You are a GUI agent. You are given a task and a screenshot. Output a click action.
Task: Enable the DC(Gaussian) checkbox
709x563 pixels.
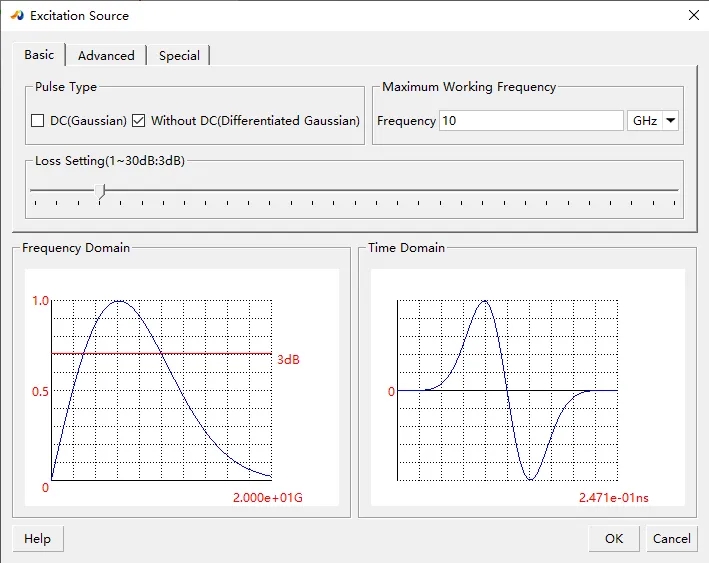(x=38, y=121)
